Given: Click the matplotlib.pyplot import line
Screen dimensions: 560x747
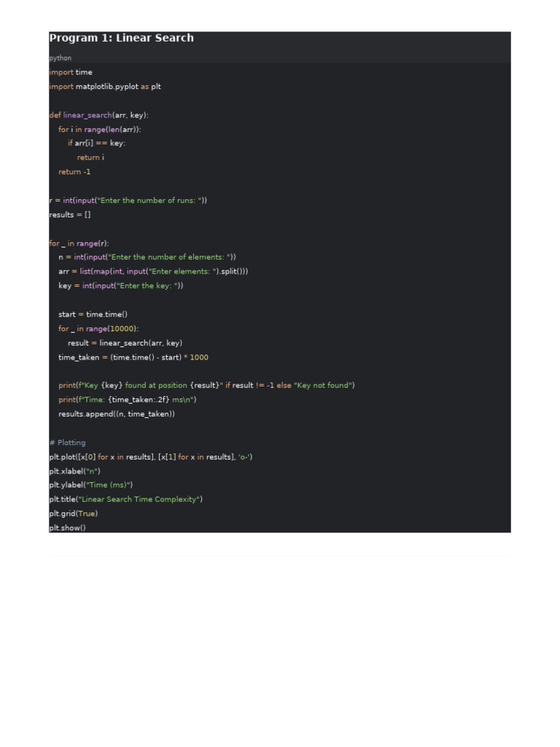Looking at the screenshot, I should click(x=105, y=87).
